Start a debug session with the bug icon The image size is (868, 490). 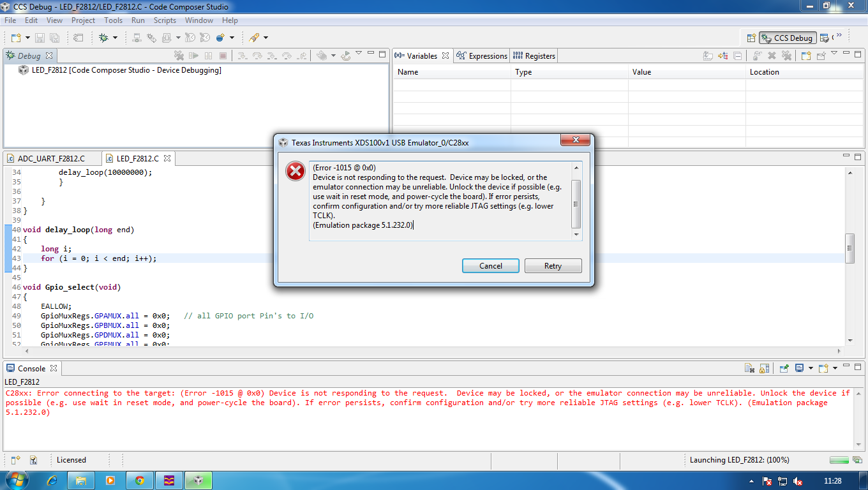coord(104,38)
